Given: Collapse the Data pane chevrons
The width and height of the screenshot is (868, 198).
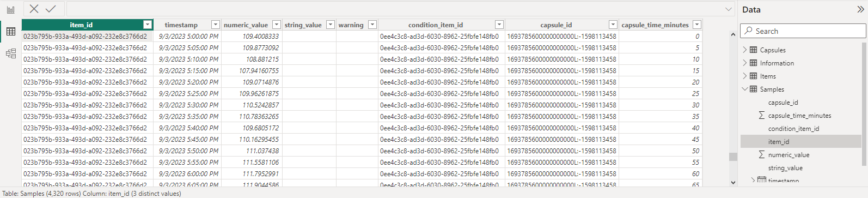Looking at the screenshot, I should pyautogui.click(x=860, y=9).
